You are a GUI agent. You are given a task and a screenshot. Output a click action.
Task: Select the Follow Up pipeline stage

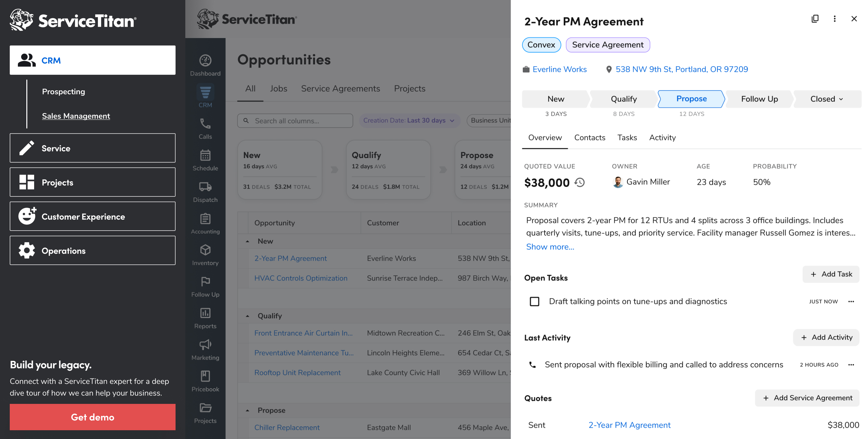click(759, 99)
